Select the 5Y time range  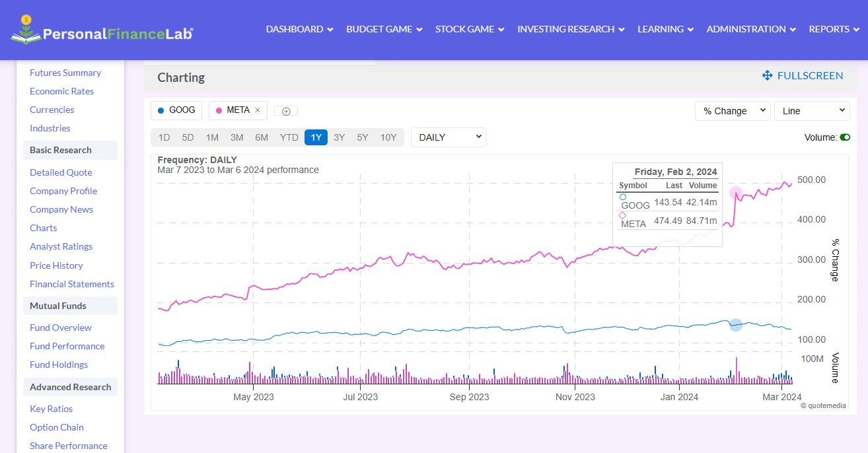(363, 137)
